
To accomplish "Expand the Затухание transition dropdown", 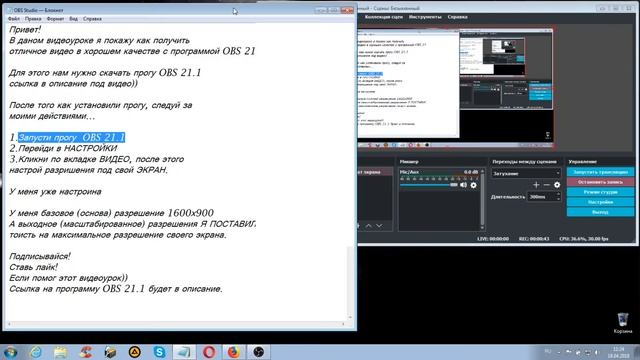I will click(x=526, y=173).
